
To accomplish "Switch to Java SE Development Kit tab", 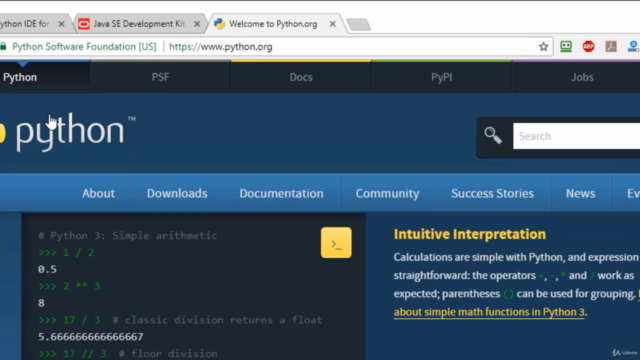I will 139,24.
